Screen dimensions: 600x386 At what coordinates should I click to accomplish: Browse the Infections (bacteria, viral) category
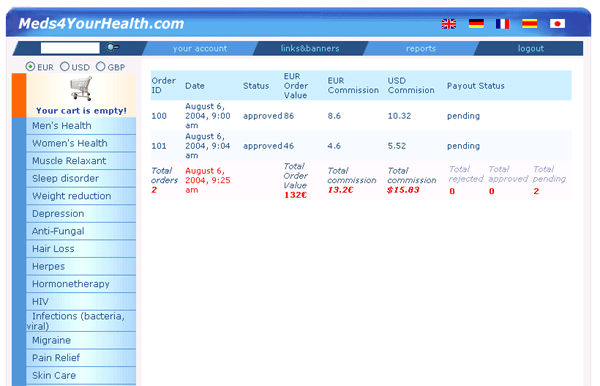81,321
